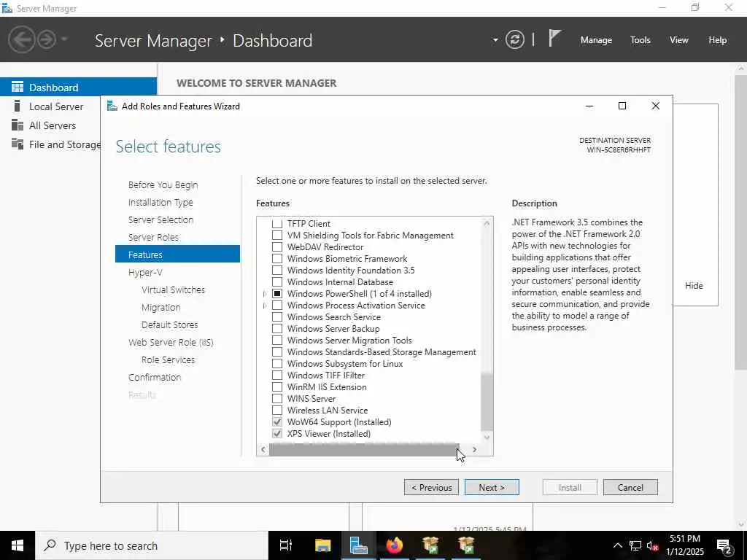
Task: Open Task View on the taskbar
Action: [286, 545]
